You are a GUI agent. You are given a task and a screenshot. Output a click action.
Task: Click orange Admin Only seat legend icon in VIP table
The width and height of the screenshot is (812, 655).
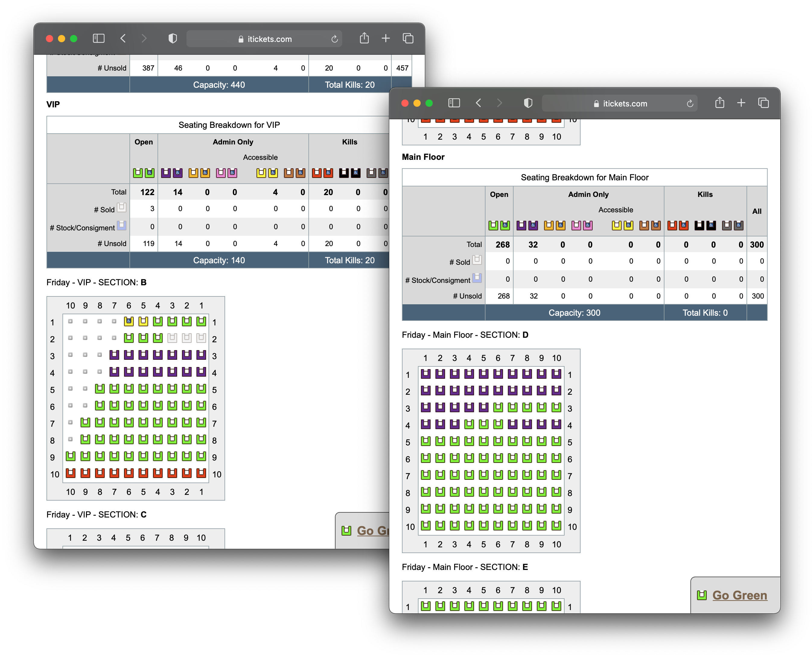point(193,173)
